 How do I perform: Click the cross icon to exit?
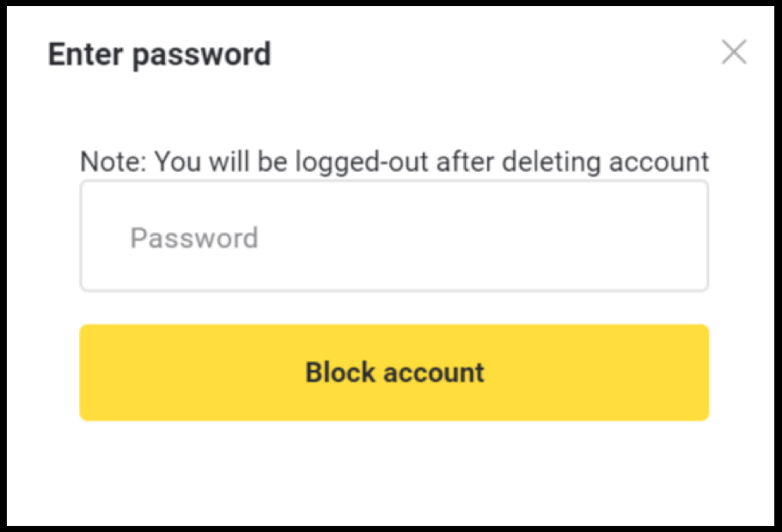point(734,52)
